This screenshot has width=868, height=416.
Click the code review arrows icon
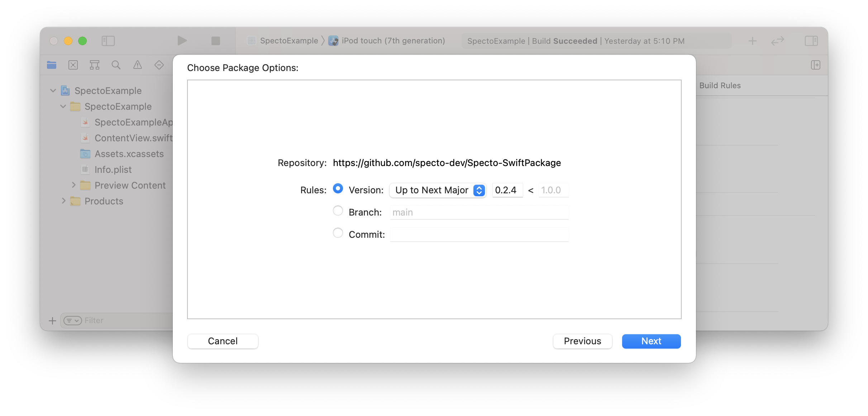click(x=778, y=41)
